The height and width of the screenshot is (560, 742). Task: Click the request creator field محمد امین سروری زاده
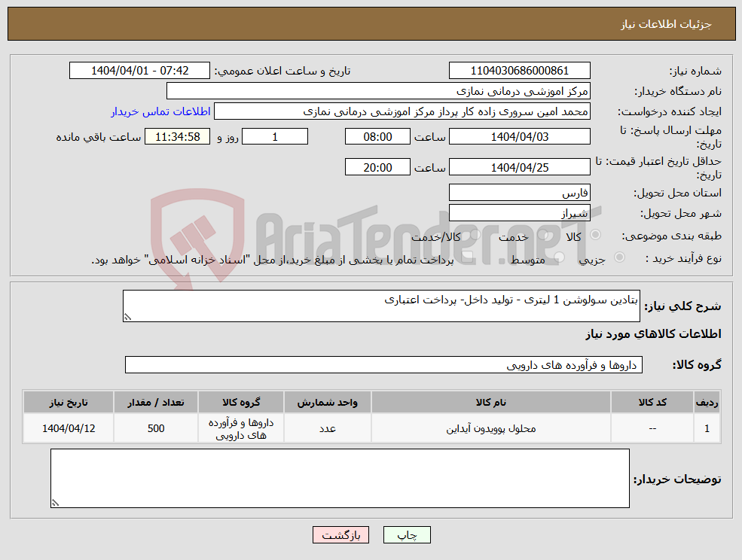click(402, 111)
